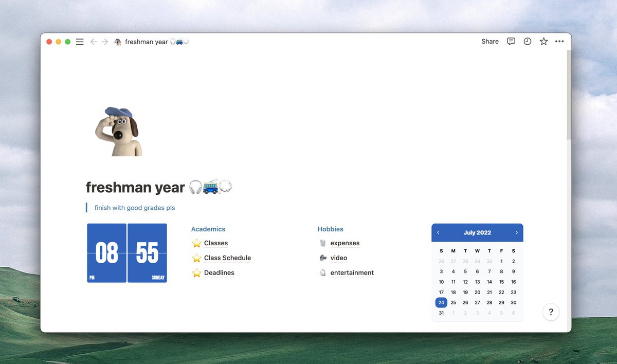Open the video page link
The width and height of the screenshot is (617, 364).
[x=339, y=258]
